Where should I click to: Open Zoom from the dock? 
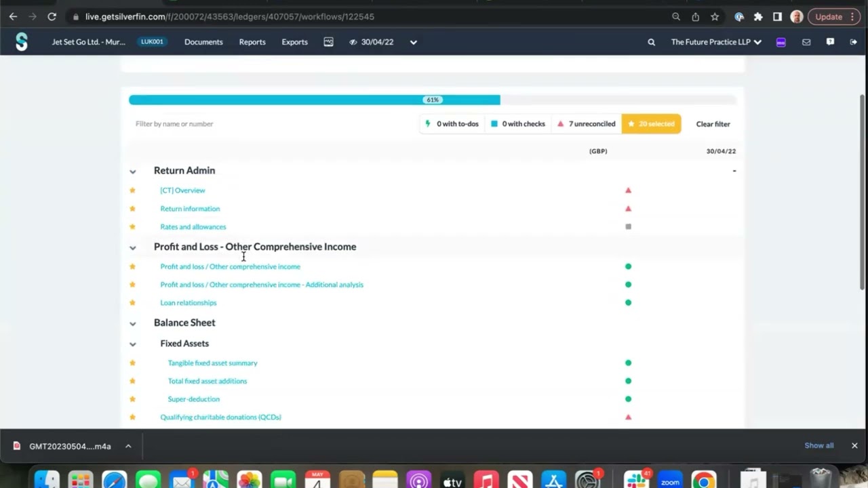(670, 481)
